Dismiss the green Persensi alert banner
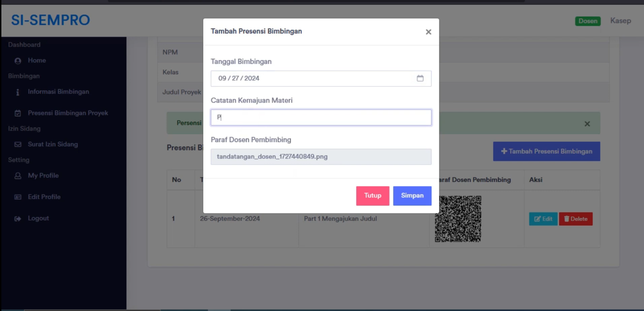This screenshot has width=644, height=311. (587, 124)
